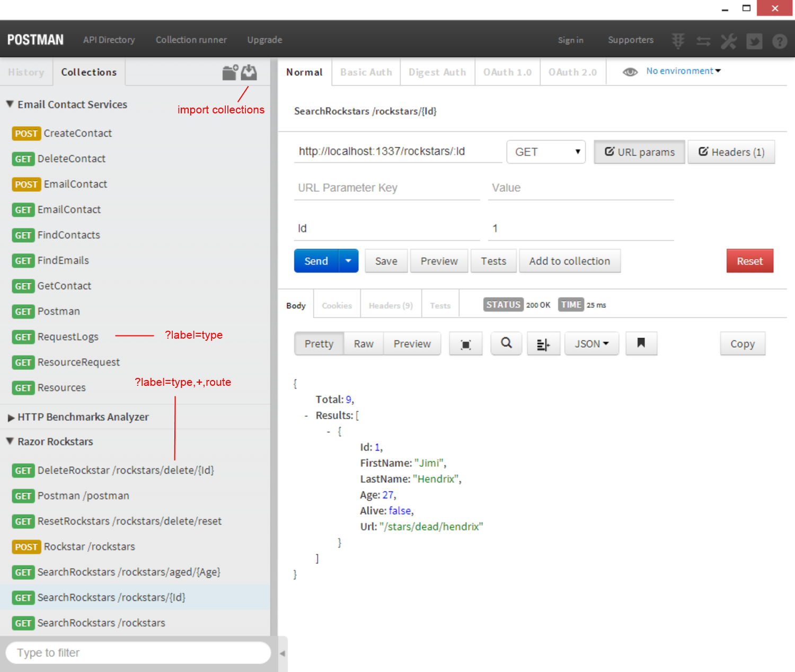Collapse Razor Rockstars collection
The image size is (795, 672).
[10, 441]
